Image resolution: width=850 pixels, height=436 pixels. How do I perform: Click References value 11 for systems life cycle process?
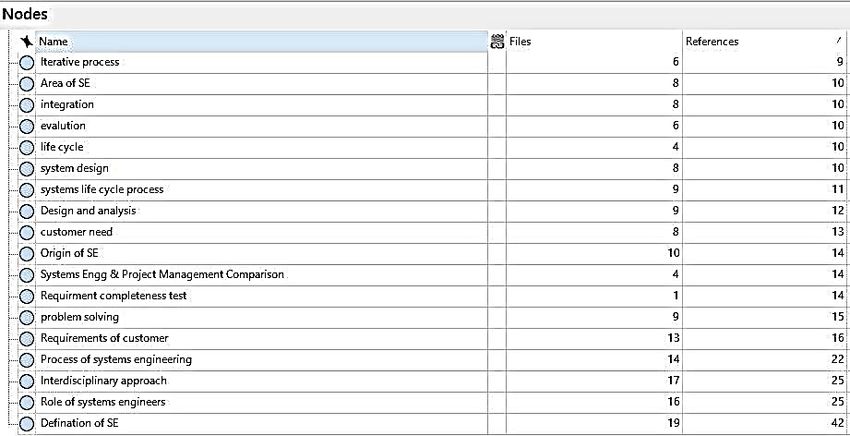point(838,189)
